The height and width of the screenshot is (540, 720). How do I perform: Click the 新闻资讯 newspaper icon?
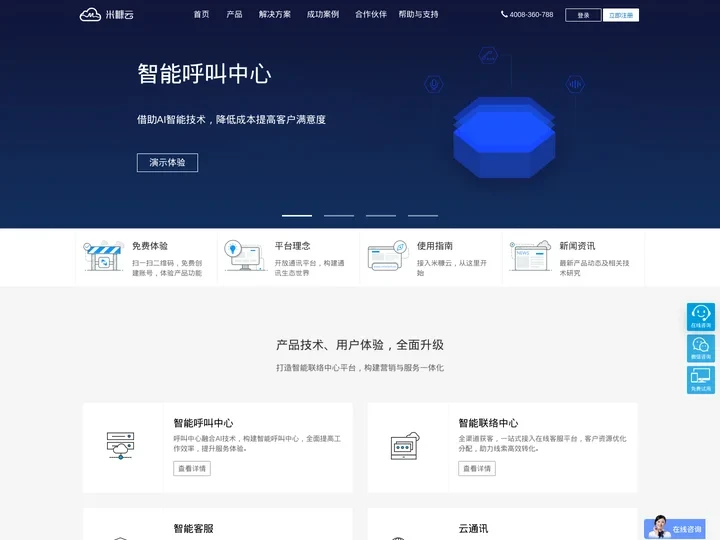tap(530, 256)
